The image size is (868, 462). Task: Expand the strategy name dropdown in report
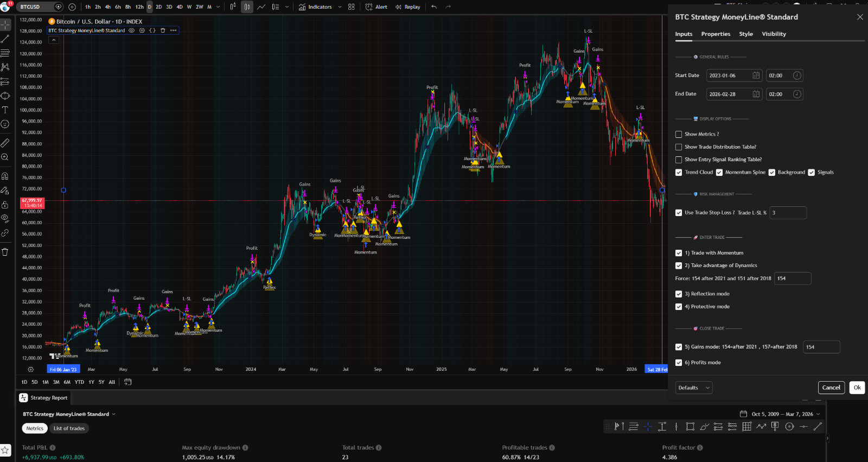click(x=113, y=414)
